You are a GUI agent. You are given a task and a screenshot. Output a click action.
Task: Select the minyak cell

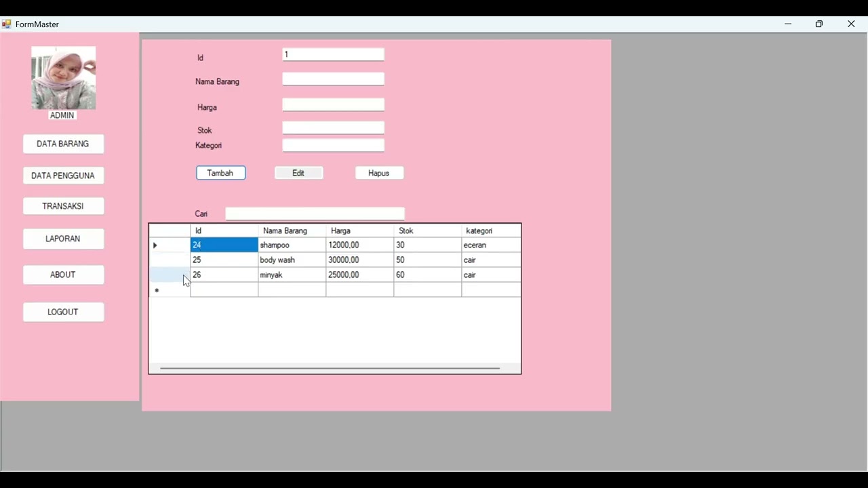[x=292, y=275]
